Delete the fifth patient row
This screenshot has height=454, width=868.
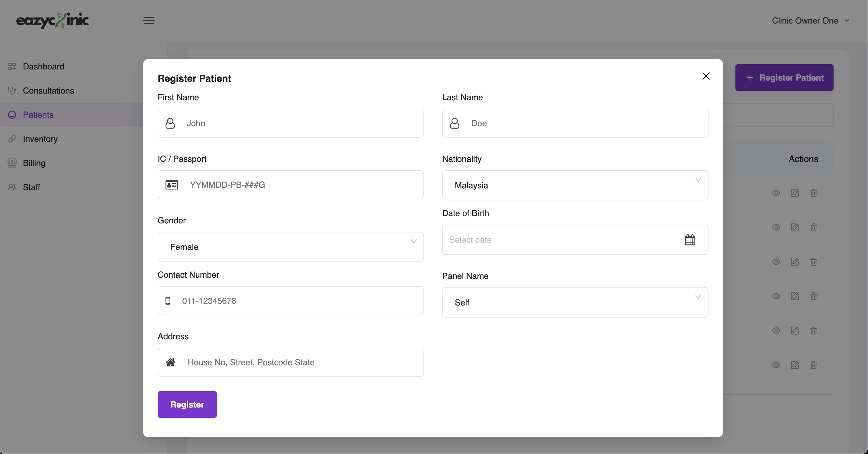point(813,331)
